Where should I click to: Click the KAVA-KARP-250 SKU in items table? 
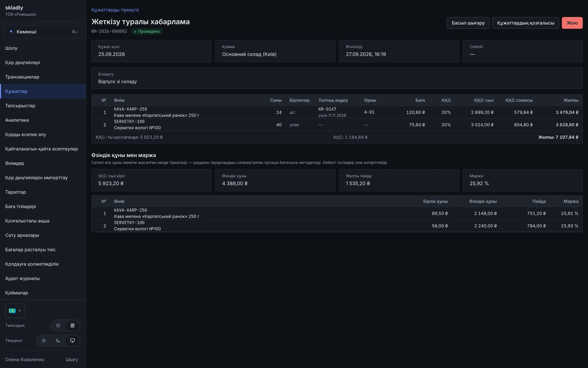click(131, 109)
